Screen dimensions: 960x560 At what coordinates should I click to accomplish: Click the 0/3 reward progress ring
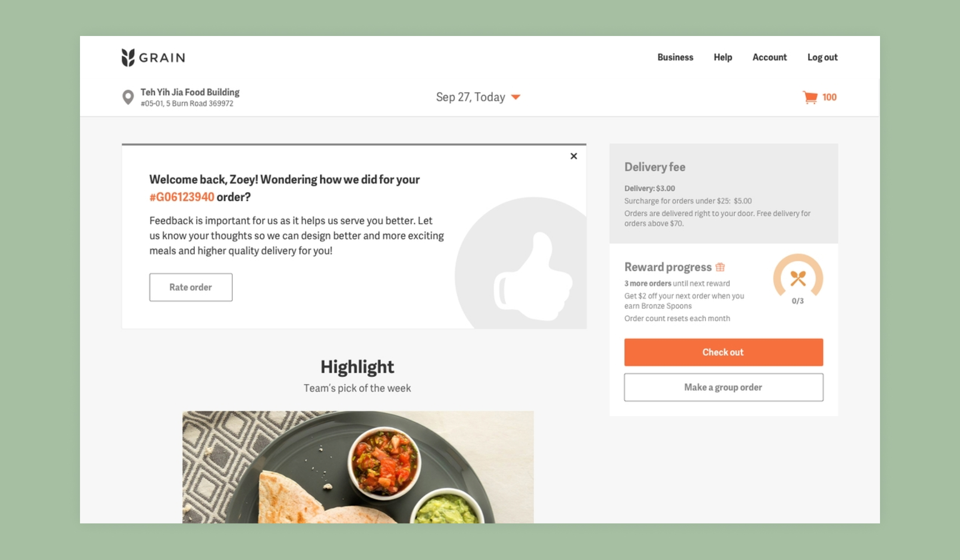(798, 279)
